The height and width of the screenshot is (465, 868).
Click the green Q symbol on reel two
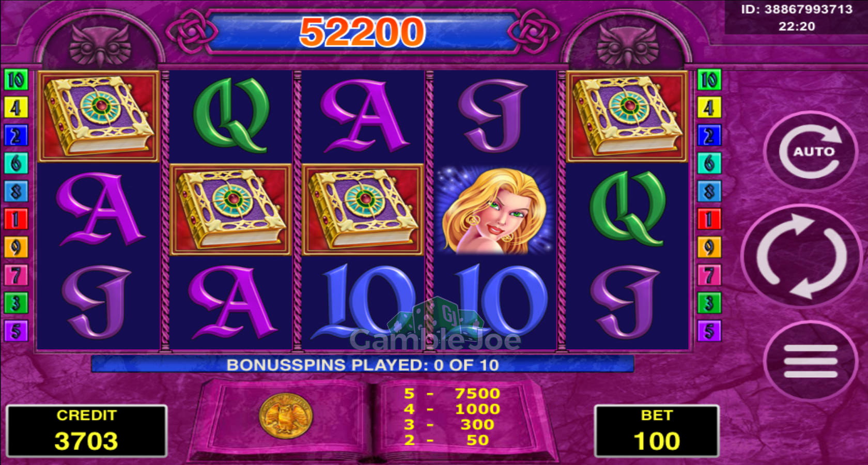(231, 116)
